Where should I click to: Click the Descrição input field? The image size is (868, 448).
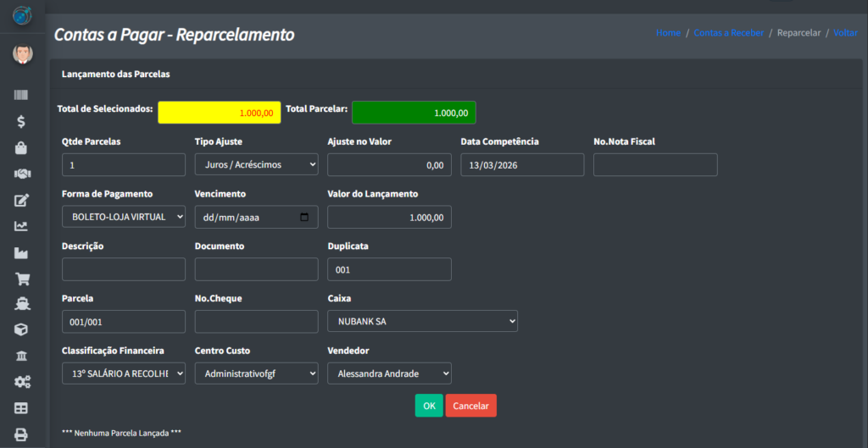tap(123, 269)
